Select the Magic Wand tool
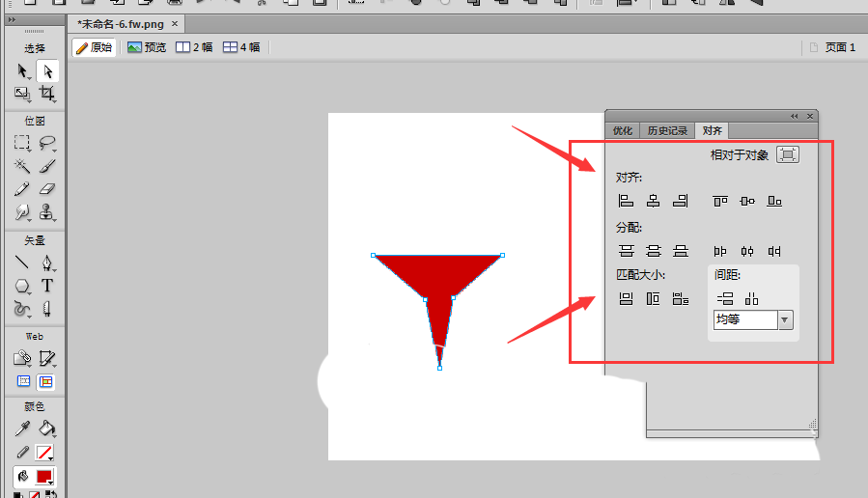Screen dimensions: 868x498 pyautogui.click(x=22, y=166)
